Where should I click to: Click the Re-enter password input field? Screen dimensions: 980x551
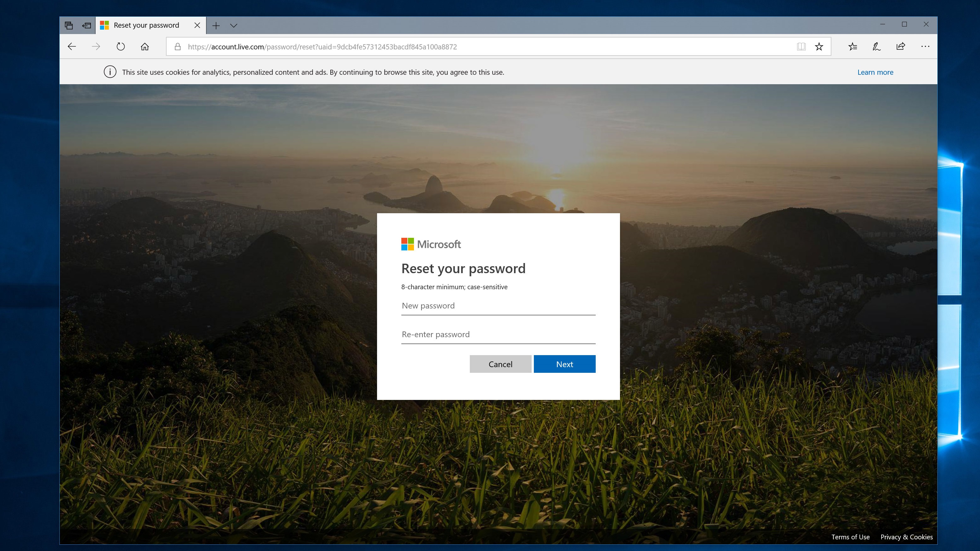tap(498, 334)
